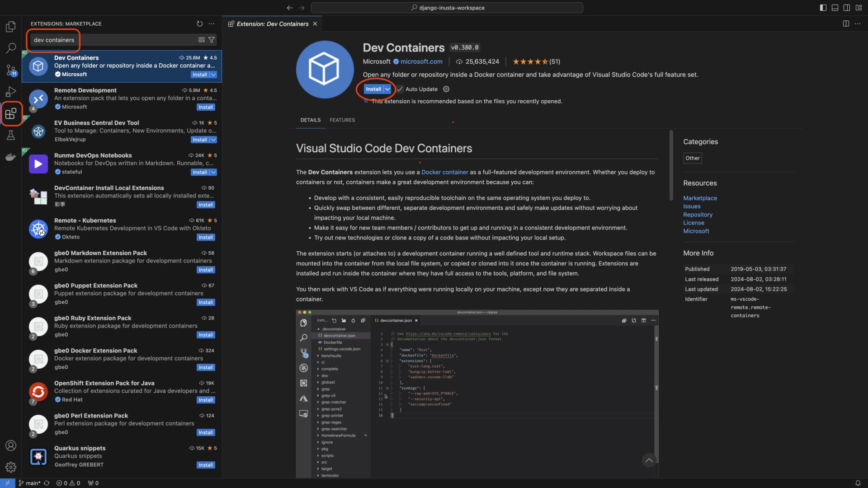The height and width of the screenshot is (488, 868).
Task: Expand Install dropdown for Runme DevOps Notebooks
Action: (213, 172)
